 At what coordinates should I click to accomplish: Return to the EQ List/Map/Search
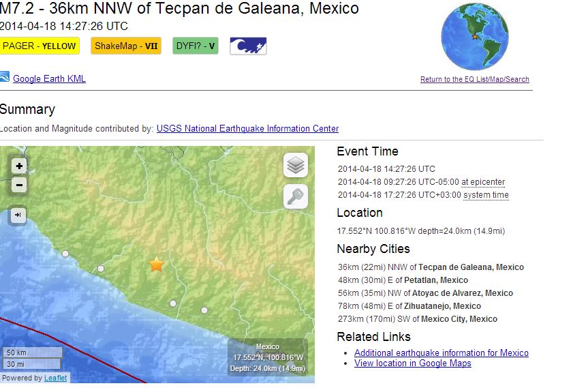tap(474, 80)
